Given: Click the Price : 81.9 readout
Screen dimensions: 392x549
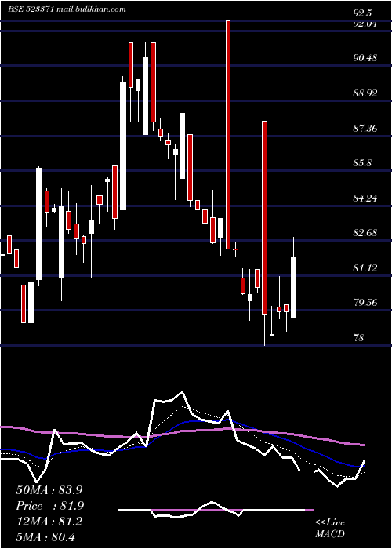Looking at the screenshot, I should [49, 506].
